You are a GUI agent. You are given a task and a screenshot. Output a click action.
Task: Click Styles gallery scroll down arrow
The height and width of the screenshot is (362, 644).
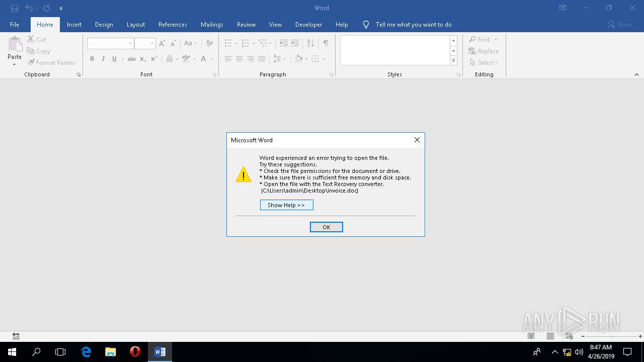click(453, 51)
